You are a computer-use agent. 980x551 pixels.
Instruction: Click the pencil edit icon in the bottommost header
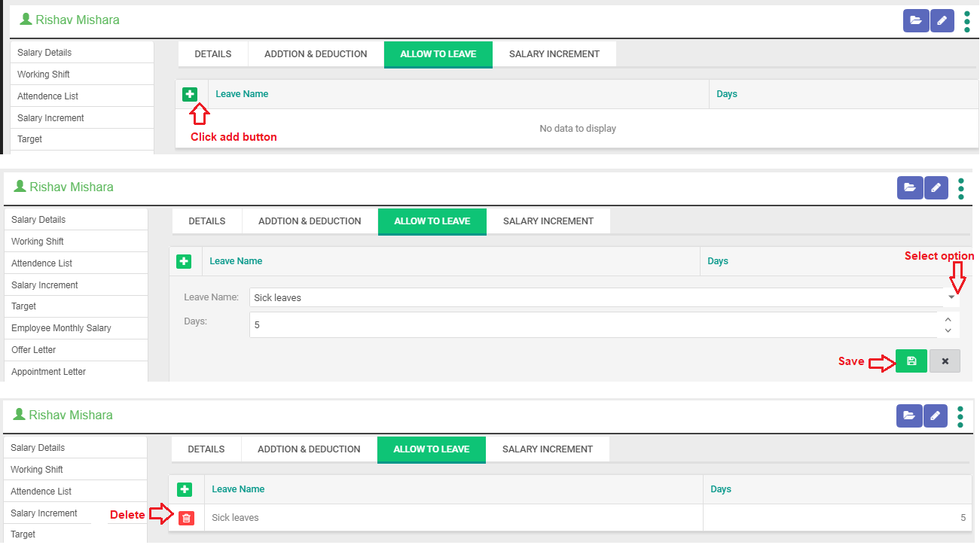point(935,416)
